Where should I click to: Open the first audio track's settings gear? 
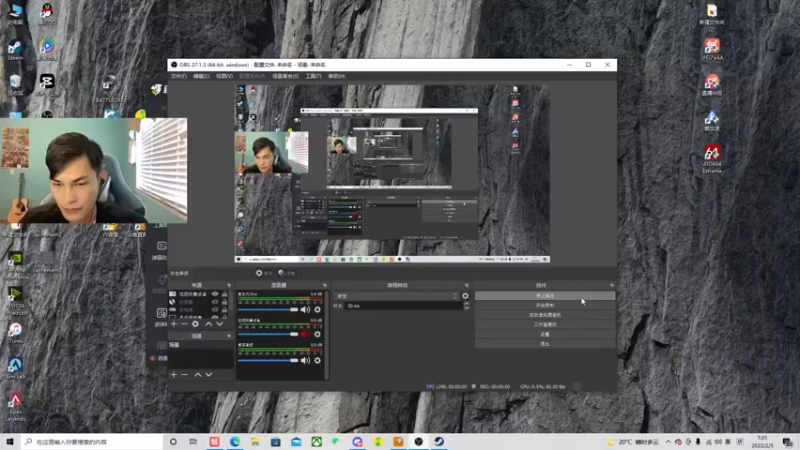coord(318,310)
